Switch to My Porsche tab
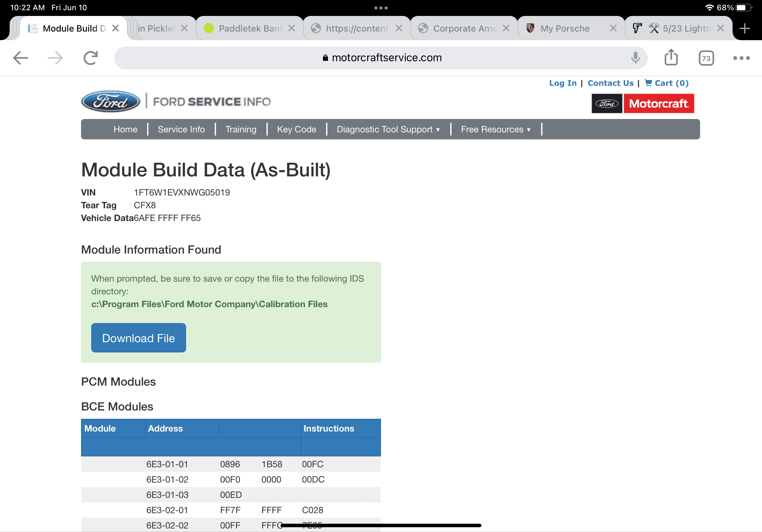 (565, 28)
